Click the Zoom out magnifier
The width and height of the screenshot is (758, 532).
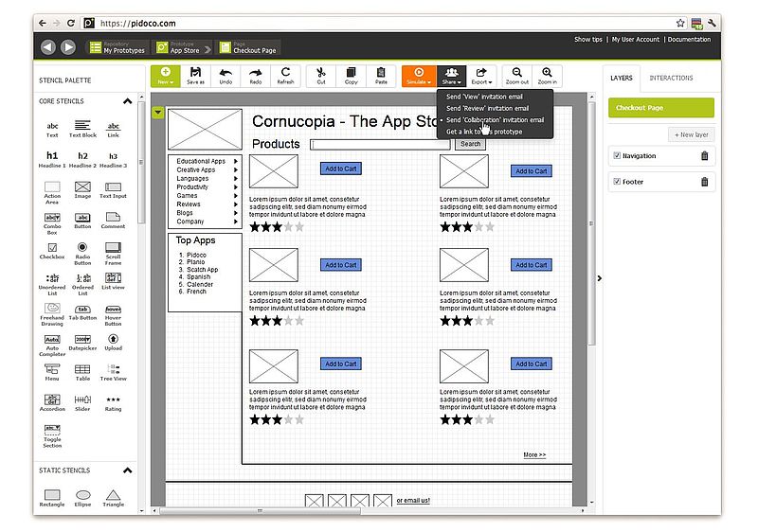516,77
